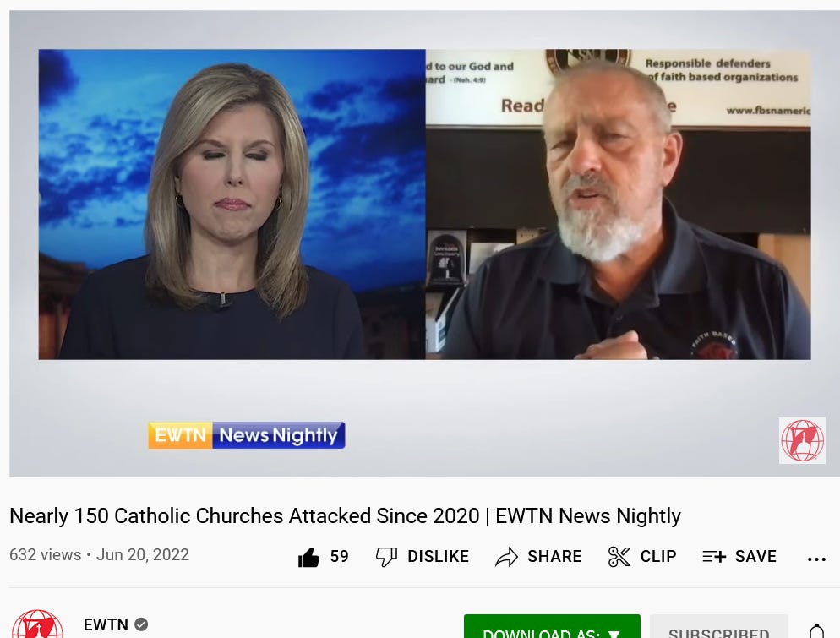Click the thumbs-down dislike icon
This screenshot has height=638, width=840.
(x=386, y=557)
